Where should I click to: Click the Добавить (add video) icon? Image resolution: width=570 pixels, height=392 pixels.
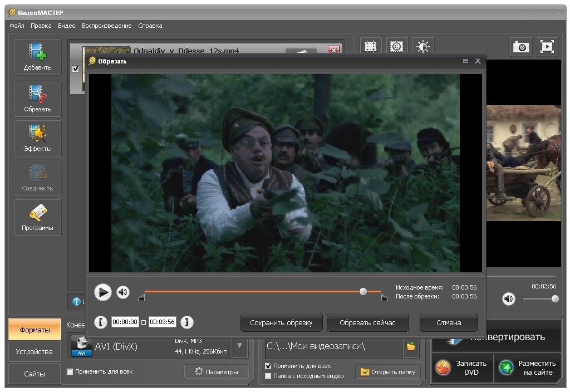click(37, 56)
